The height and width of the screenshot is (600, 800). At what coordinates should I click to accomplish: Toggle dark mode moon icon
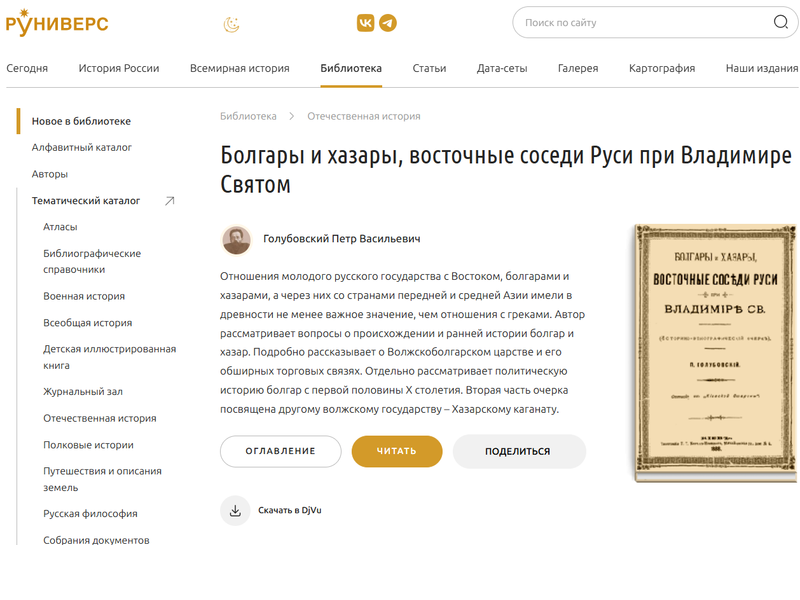point(232,24)
